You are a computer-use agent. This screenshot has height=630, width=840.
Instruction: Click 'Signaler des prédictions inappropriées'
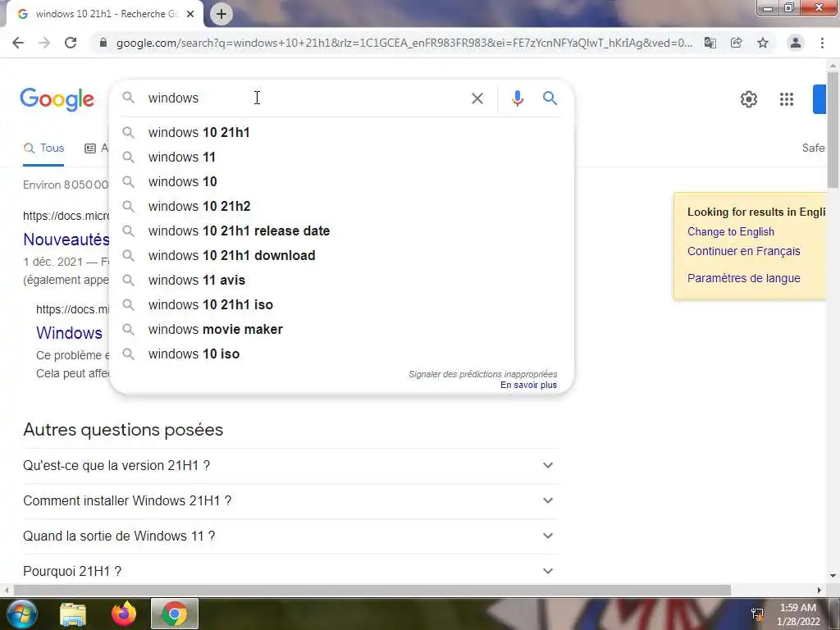pyautogui.click(x=482, y=374)
